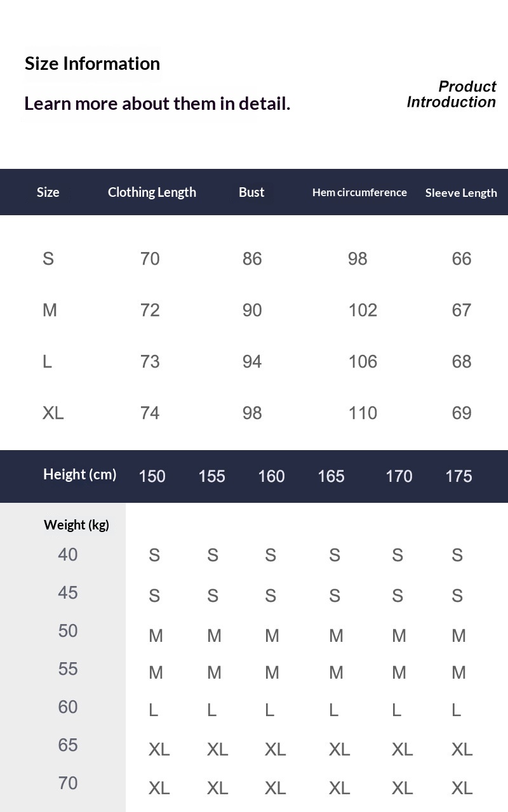Click the Height (cm) header label
This screenshot has width=508, height=812.
(80, 474)
